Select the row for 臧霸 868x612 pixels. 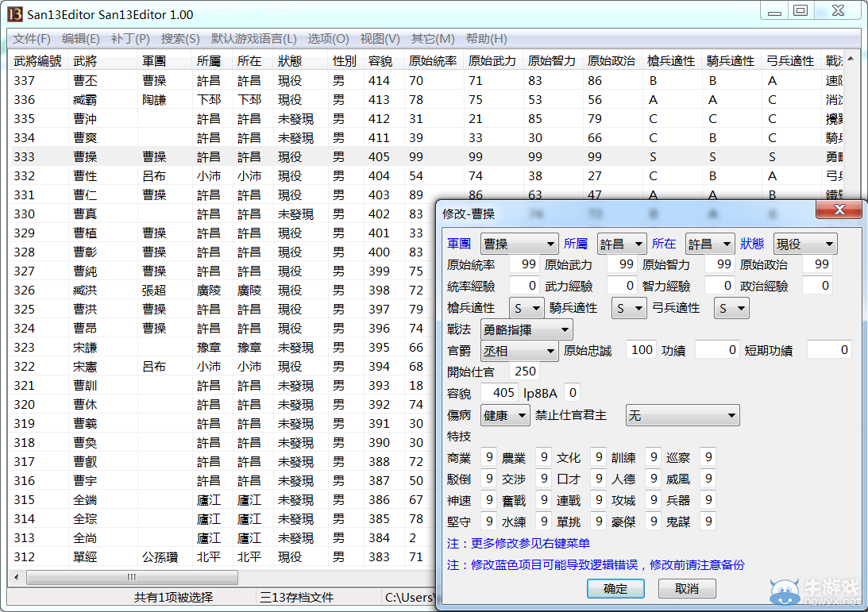[425, 99]
